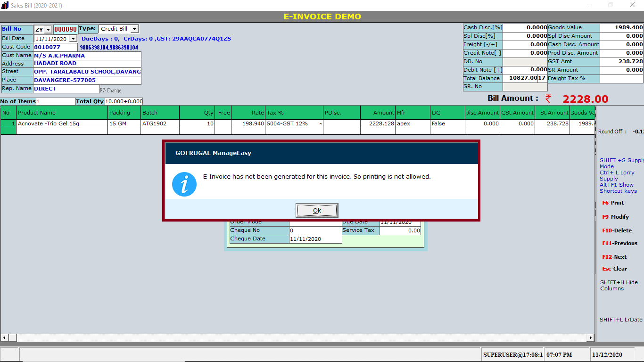The image size is (644, 362).
Task: Click the Goods Value field 1989.400
Action: [x=622, y=28]
